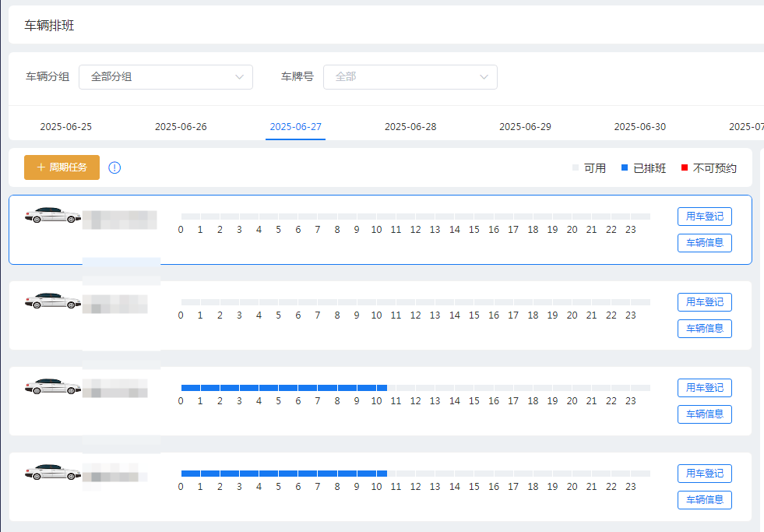Click the info icon beside 周期任务
This screenshot has height=532, width=764.
(x=114, y=167)
